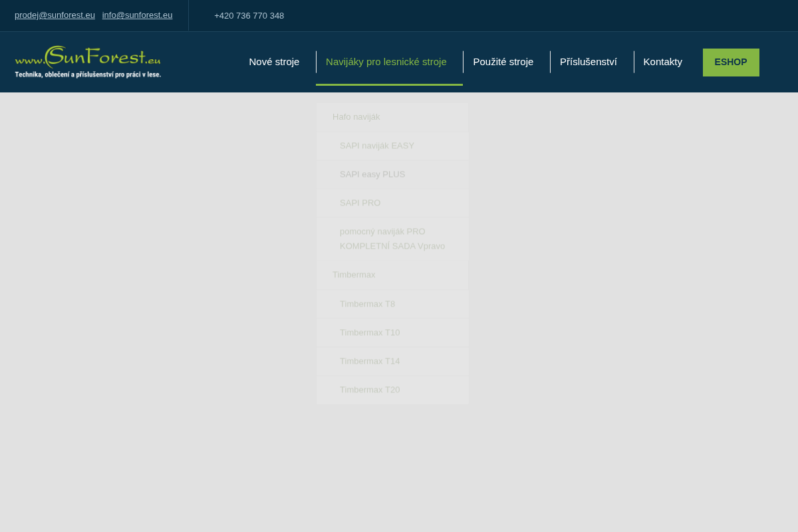Select Timbermax T14 item
The width and height of the screenshot is (798, 532).
(x=392, y=361)
